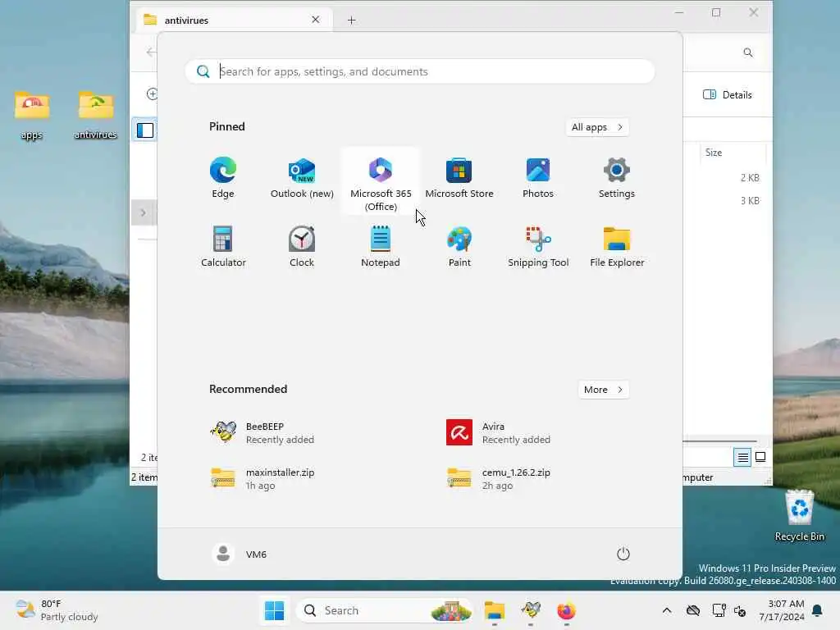840x630 pixels.
Task: Expand File Explorer navigation pane chevron
Action: click(x=143, y=212)
